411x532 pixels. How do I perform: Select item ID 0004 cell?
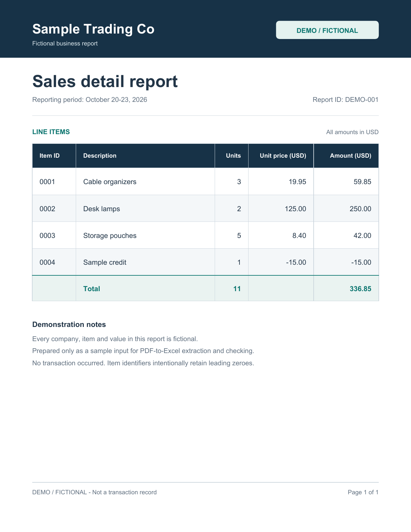(54, 262)
